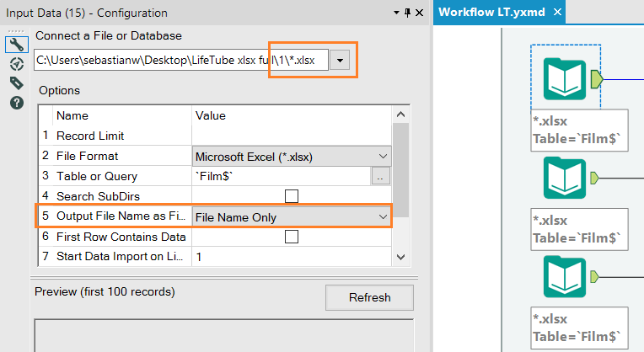Select the bottom Input Data tool
The image size is (644, 352).
[565, 277]
